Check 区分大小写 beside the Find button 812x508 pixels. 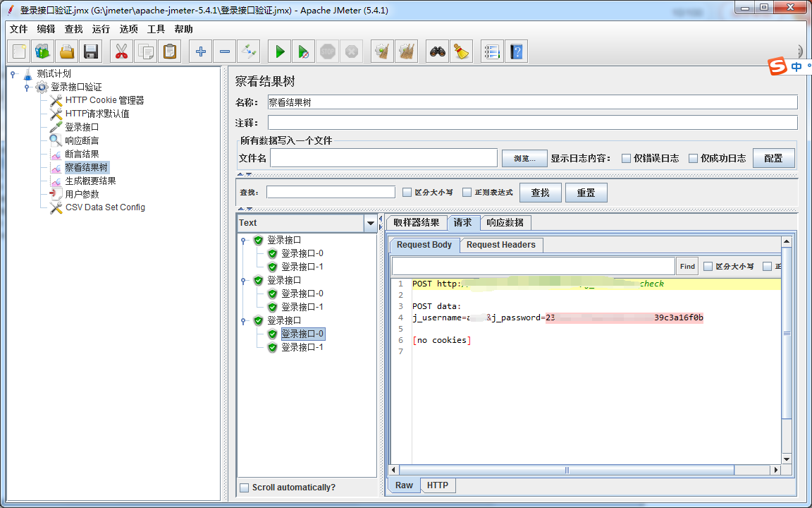coord(708,267)
